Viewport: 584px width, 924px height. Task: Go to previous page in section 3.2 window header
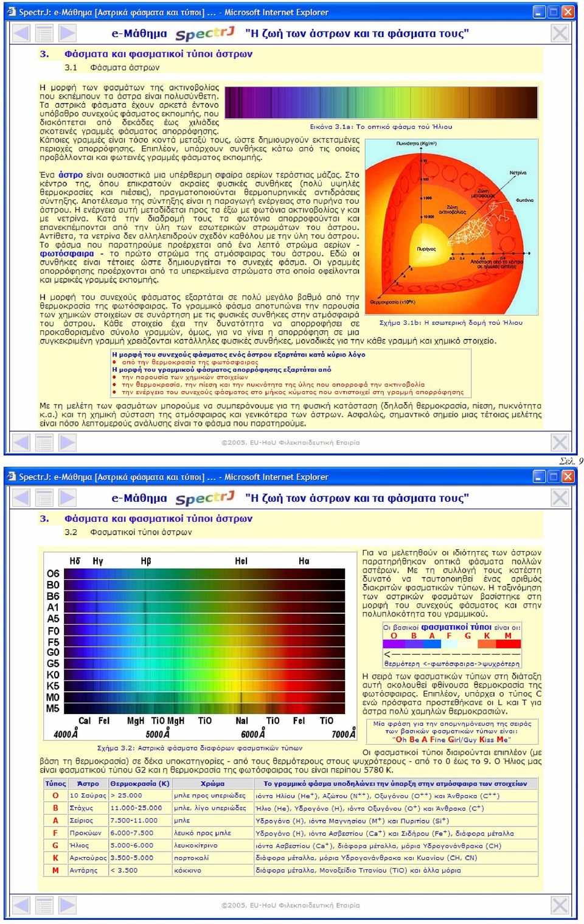pos(21,498)
